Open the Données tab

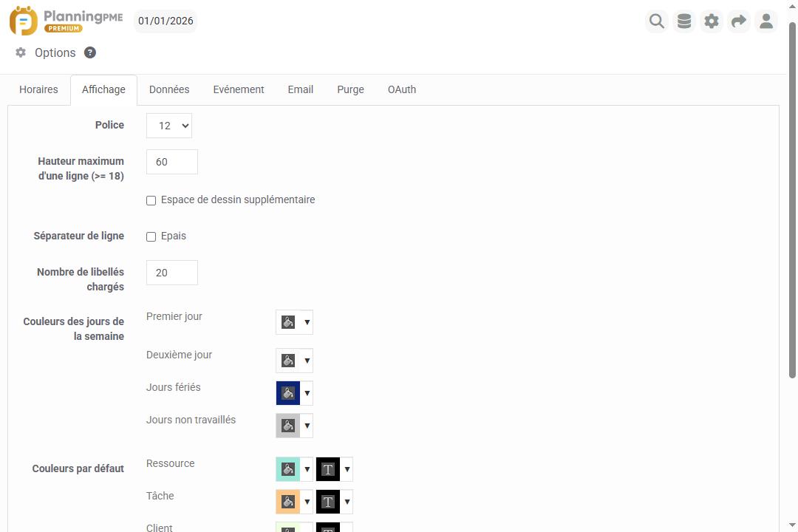click(169, 89)
